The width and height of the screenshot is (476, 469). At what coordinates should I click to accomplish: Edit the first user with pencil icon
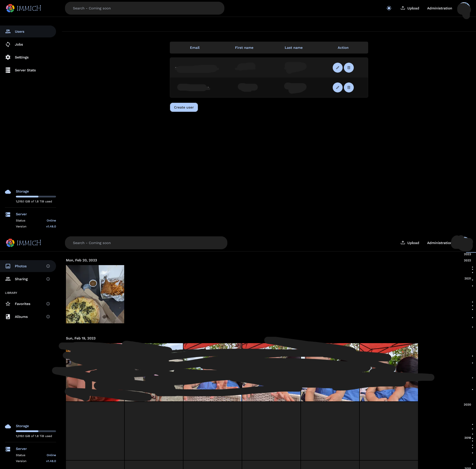pos(337,68)
